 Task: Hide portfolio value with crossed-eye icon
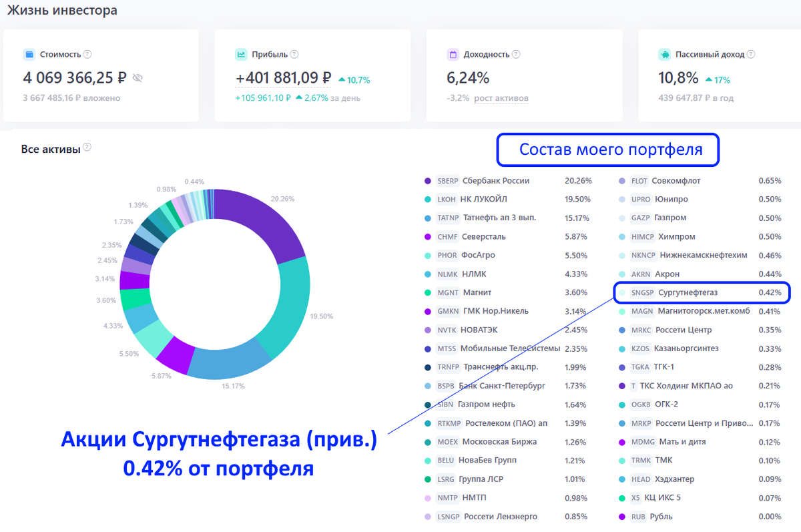[138, 78]
